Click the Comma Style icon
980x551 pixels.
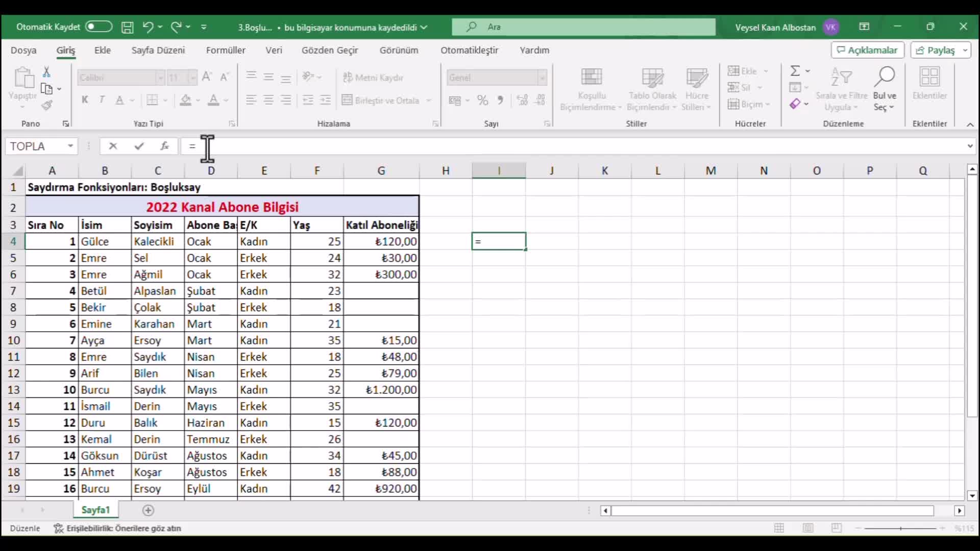coord(500,100)
